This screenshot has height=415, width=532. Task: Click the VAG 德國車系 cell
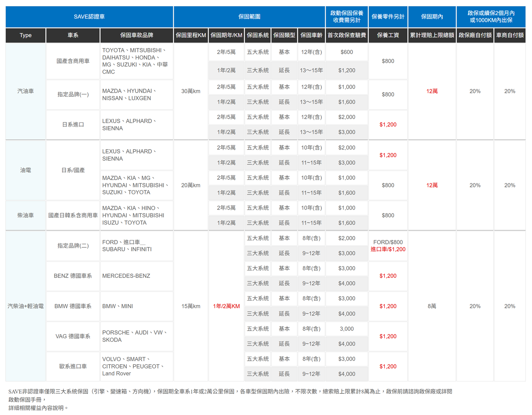pyautogui.click(x=73, y=336)
